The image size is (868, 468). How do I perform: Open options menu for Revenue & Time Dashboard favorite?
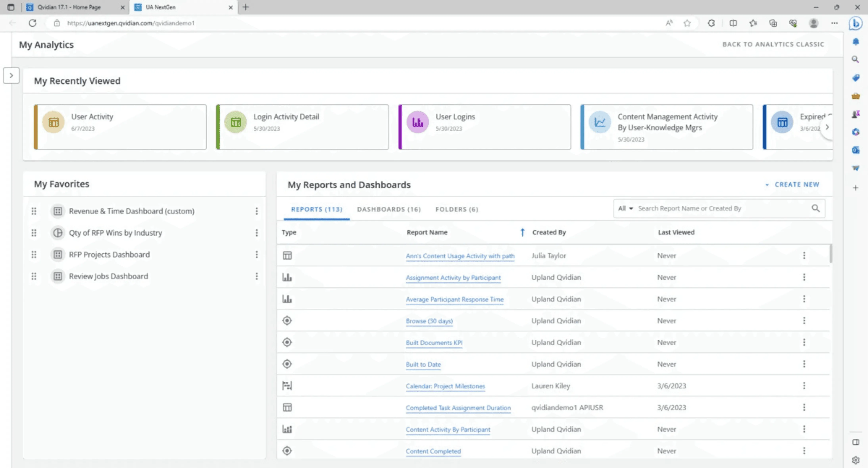[257, 211]
